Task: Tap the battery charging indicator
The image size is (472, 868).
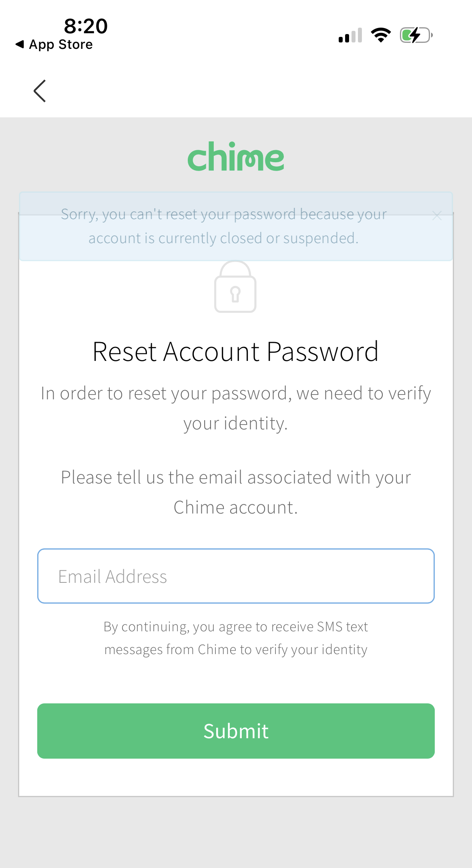Action: [416, 35]
